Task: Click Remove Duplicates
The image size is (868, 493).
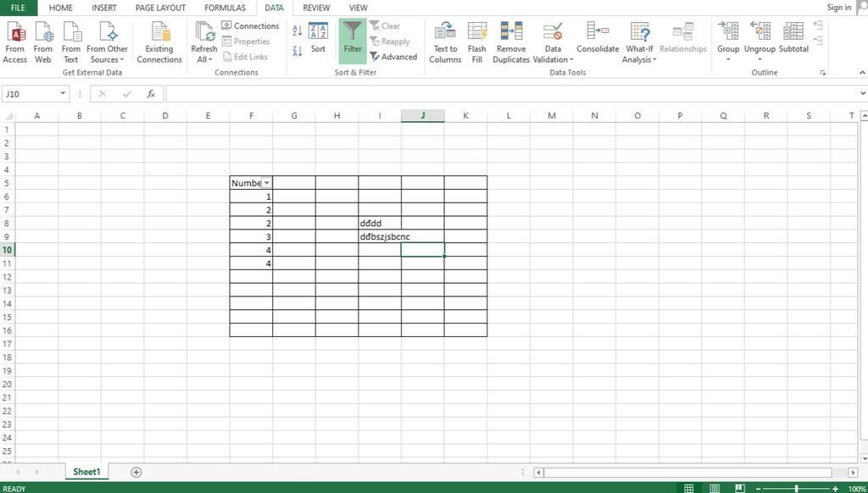Action: [511, 43]
